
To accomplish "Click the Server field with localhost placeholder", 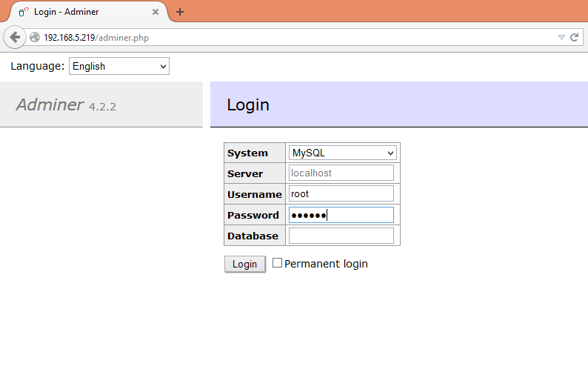I will 341,173.
